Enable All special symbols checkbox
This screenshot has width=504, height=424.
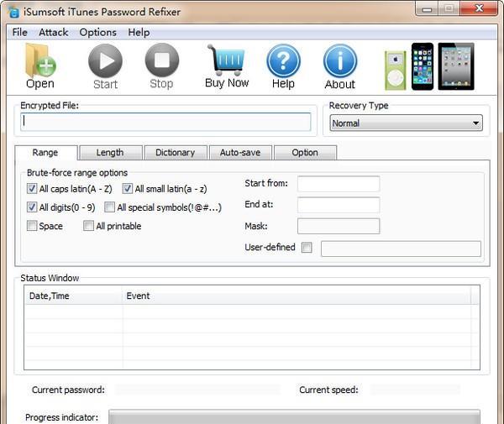coord(109,207)
